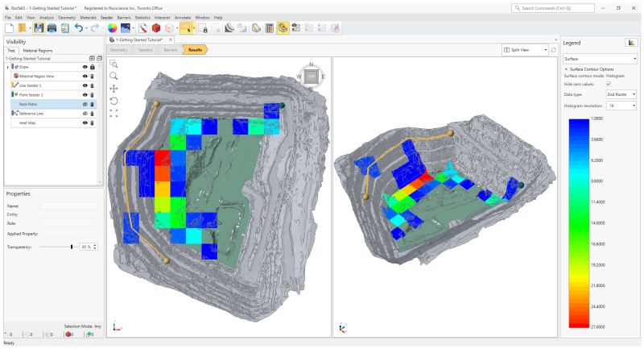Click the refresh icon beside Split View
The height and width of the screenshot is (349, 644).
tap(553, 50)
